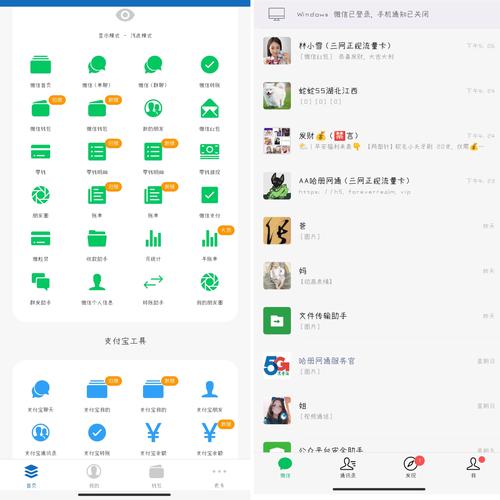Open the 零钱 card icon
Screen dimensions: 500x500
(x=41, y=152)
